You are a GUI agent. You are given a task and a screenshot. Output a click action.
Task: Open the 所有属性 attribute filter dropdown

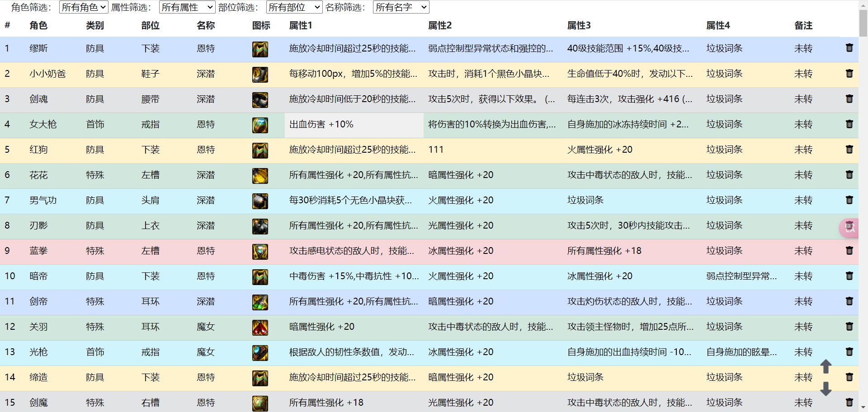187,7
